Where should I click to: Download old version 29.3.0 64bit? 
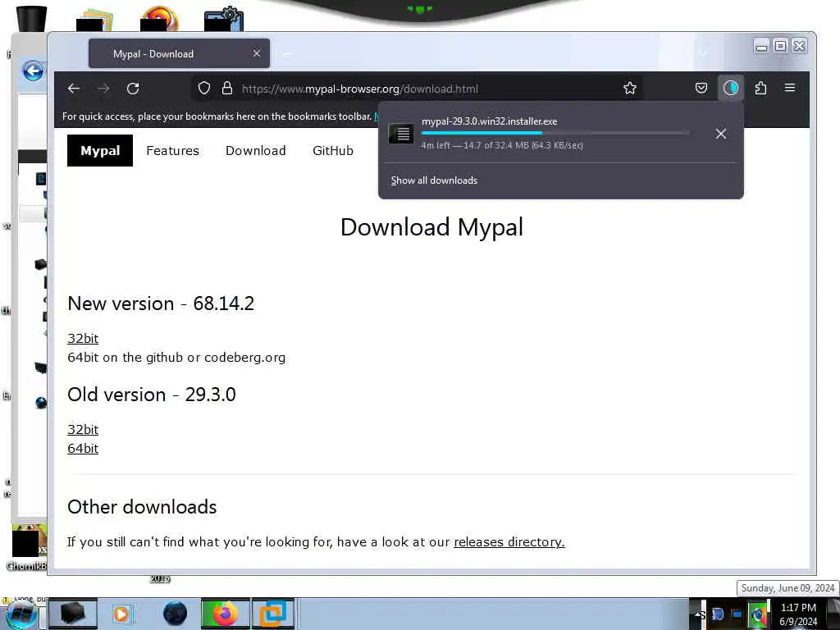[x=83, y=449]
